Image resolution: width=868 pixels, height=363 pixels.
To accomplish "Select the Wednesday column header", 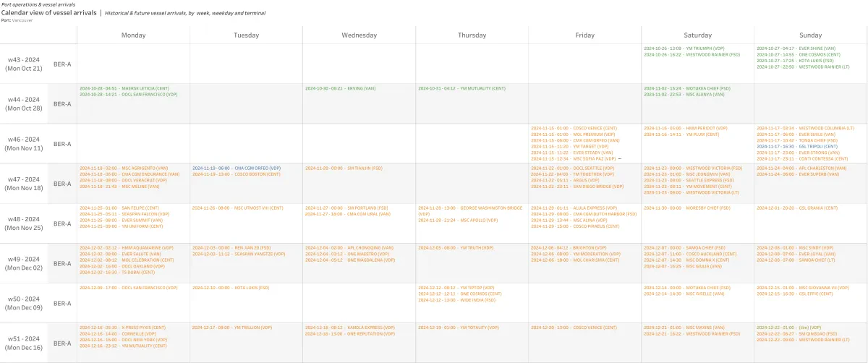I will click(359, 35).
